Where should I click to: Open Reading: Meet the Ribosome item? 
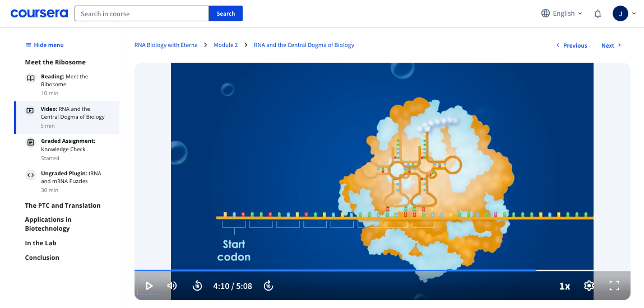[x=67, y=85]
